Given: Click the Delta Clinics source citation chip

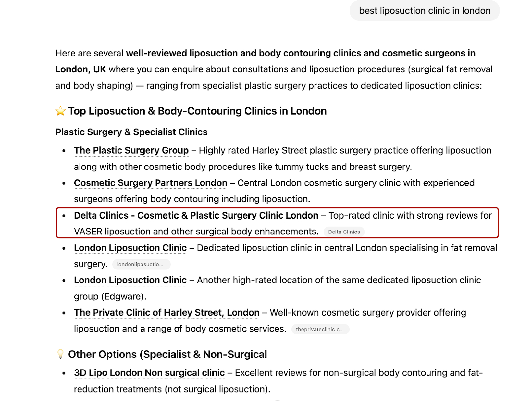Looking at the screenshot, I should [x=344, y=232].
